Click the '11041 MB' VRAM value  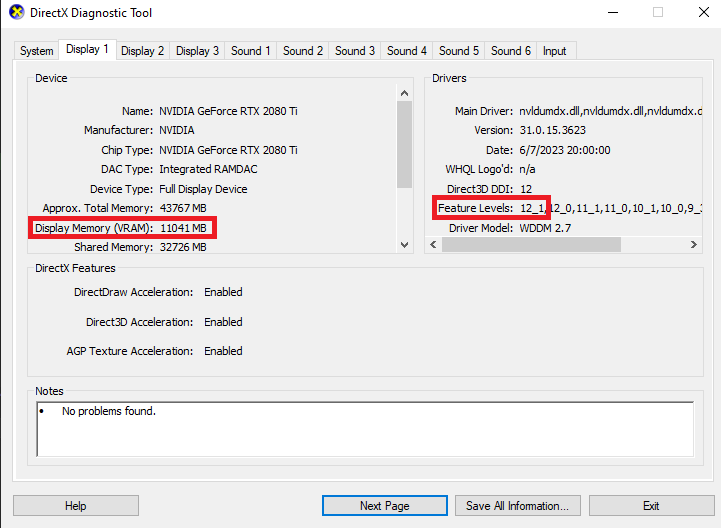(183, 228)
